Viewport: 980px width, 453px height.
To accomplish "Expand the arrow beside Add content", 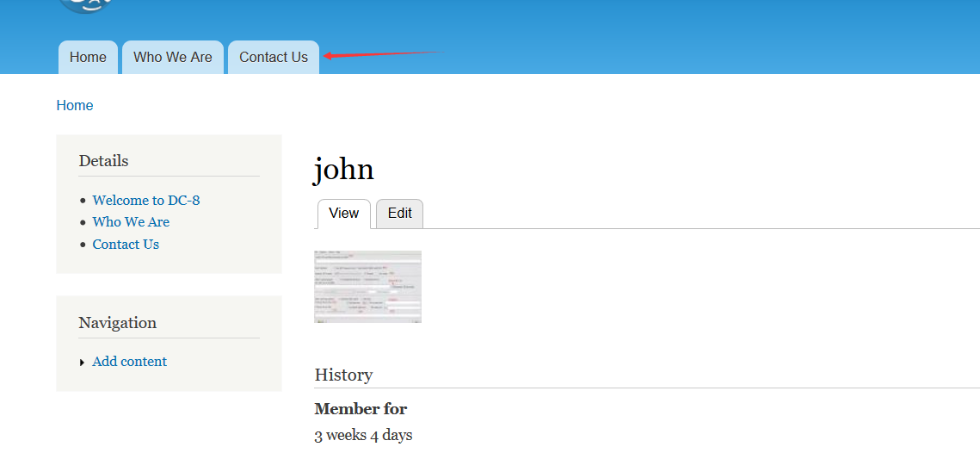I will point(82,363).
